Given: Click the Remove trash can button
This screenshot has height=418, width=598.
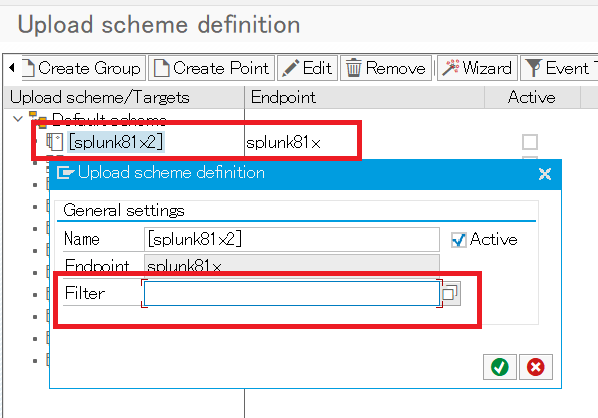Looking at the screenshot, I should 386,68.
